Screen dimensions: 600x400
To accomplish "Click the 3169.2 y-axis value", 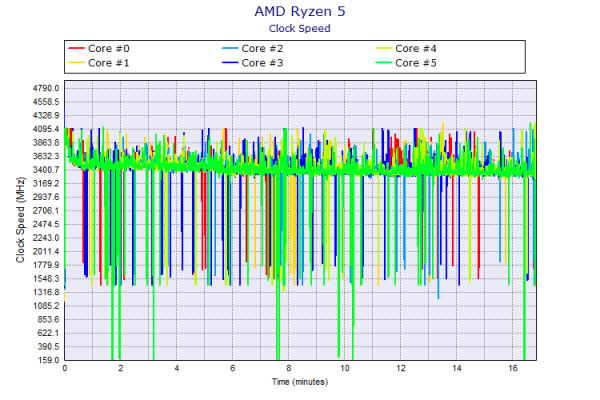I will coord(46,183).
